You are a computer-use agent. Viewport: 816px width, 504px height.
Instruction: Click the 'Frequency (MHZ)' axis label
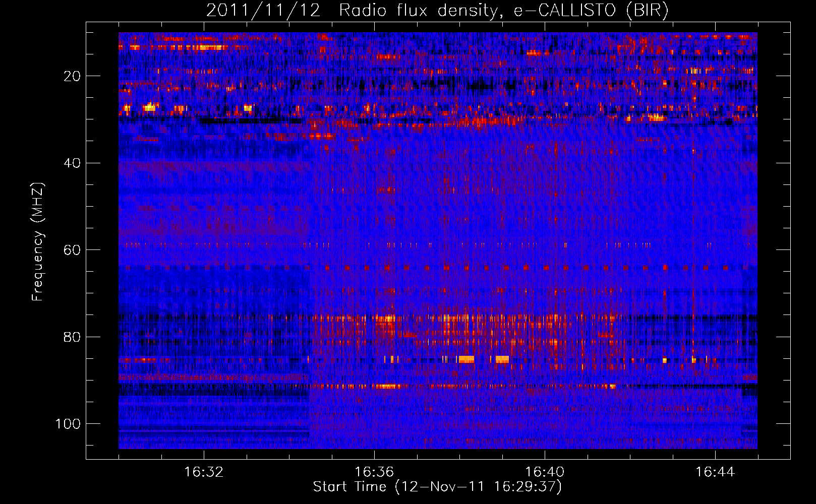pyautogui.click(x=38, y=242)
